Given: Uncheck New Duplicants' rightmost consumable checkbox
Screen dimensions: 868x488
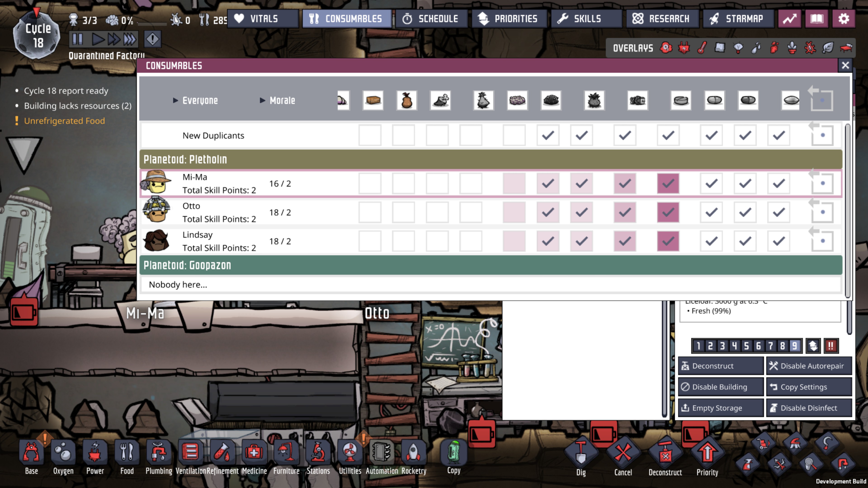Looking at the screenshot, I should point(779,135).
